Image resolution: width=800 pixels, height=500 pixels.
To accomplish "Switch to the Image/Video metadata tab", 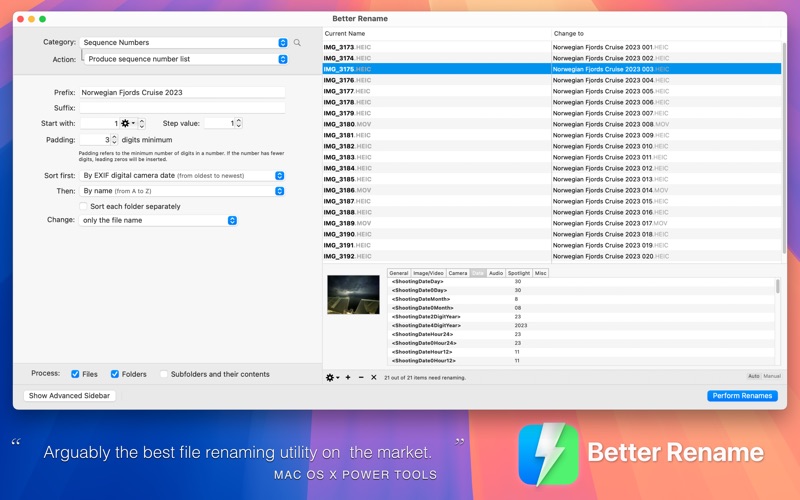I will (428, 273).
